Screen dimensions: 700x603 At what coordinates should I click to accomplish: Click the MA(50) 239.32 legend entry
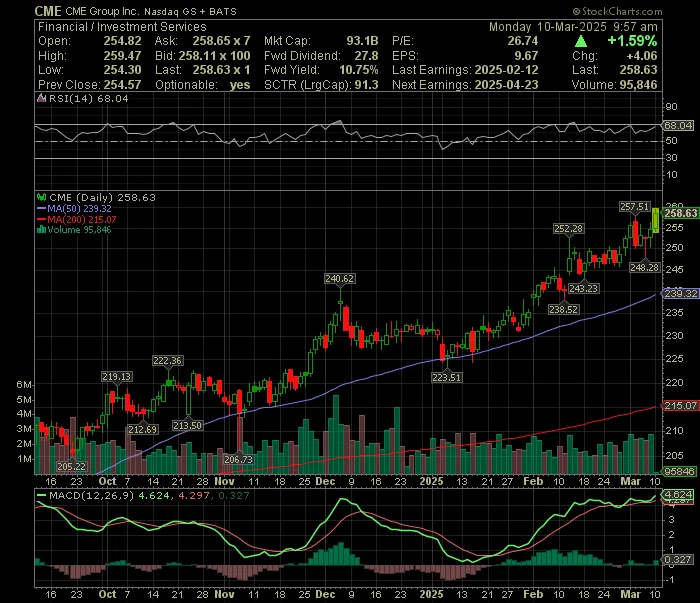tap(79, 208)
